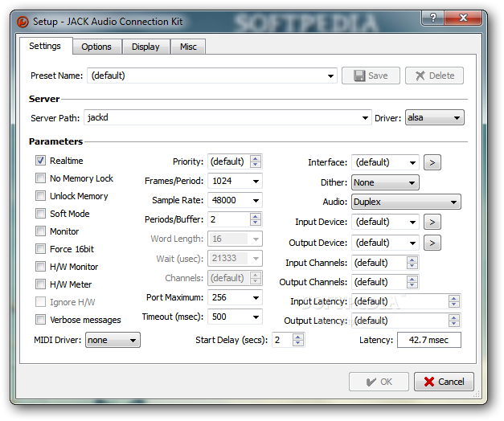Click the JACK app icon in title bar
This screenshot has height=421, width=504.
(x=23, y=22)
